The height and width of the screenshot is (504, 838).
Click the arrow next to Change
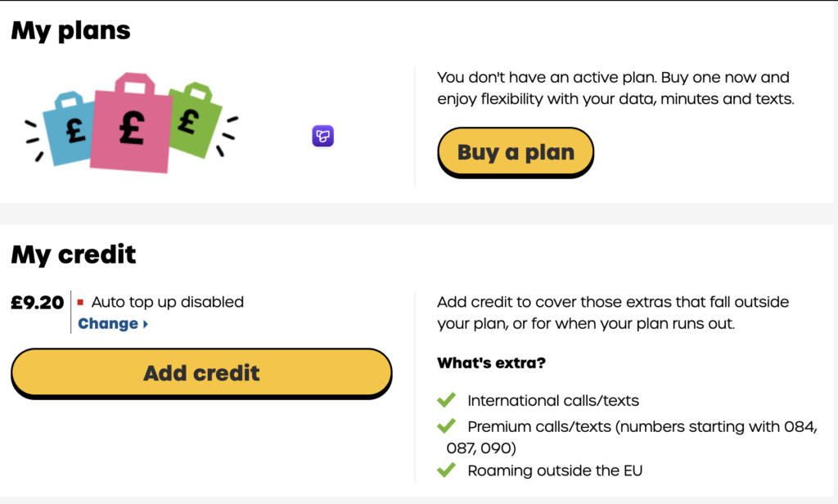146,324
